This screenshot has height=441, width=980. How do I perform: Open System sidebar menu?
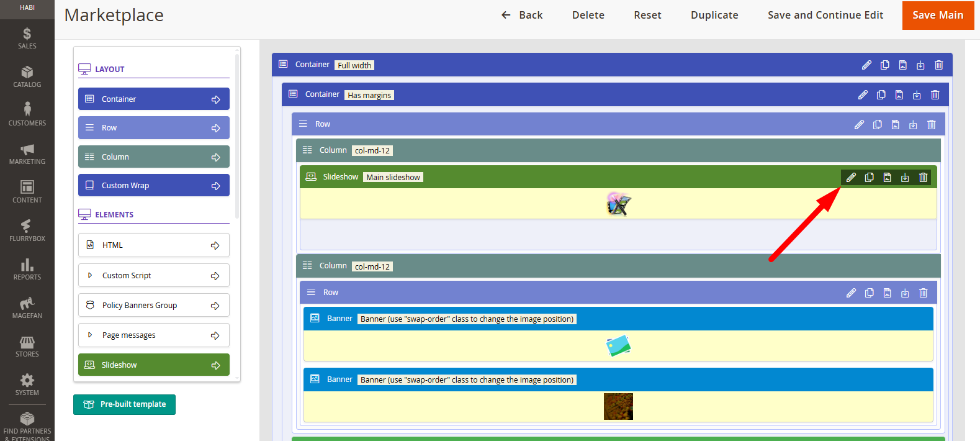pos(27,385)
